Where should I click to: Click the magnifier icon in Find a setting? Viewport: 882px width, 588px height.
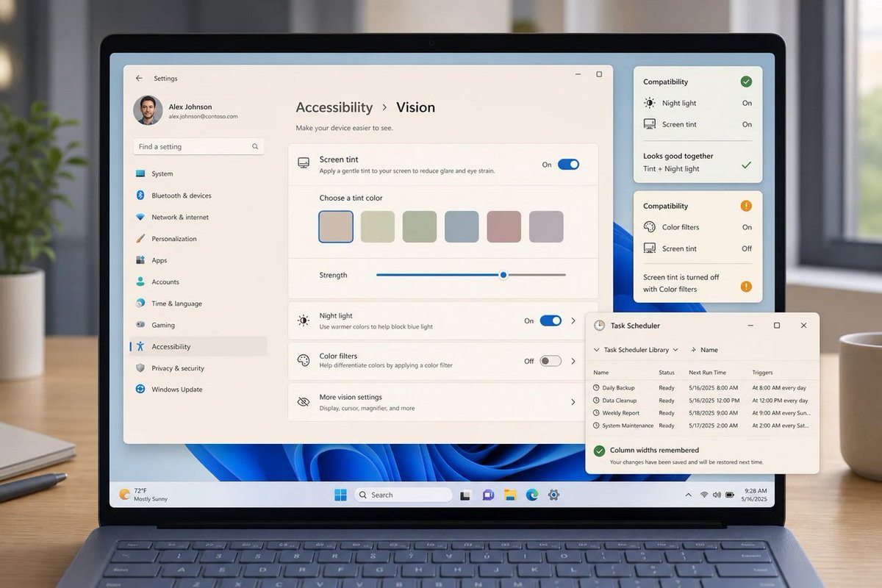point(255,146)
